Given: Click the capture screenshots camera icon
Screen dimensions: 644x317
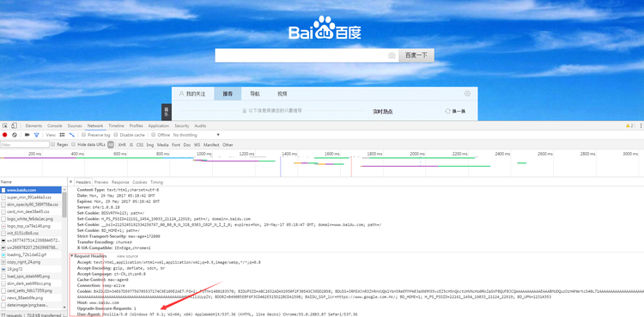Looking at the screenshot, I should [27, 135].
